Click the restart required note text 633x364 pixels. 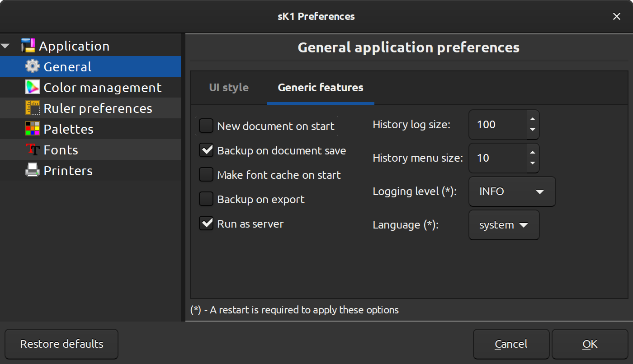(x=294, y=310)
